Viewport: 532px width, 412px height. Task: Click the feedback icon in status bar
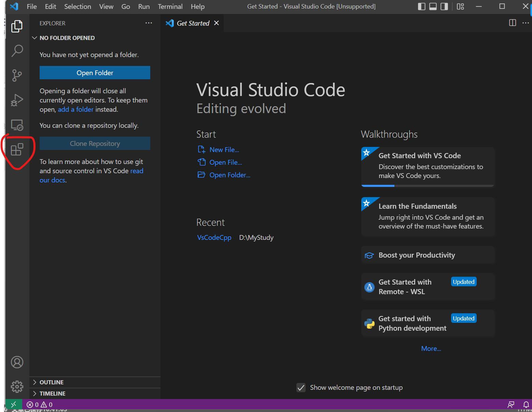tap(511, 404)
